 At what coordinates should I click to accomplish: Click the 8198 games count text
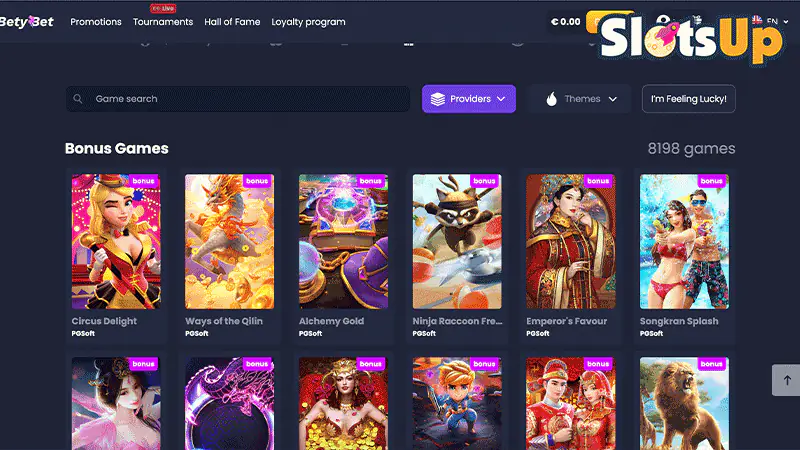tap(691, 148)
